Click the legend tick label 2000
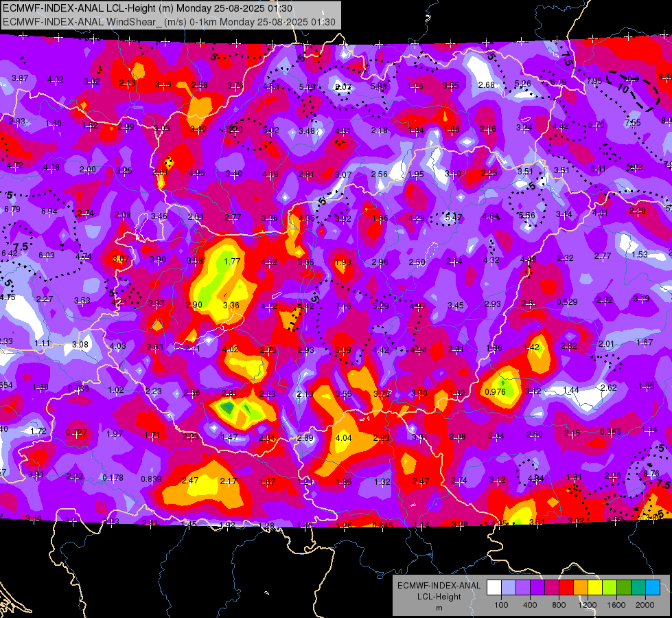Image resolution: width=672 pixels, height=618 pixels. tap(645, 605)
